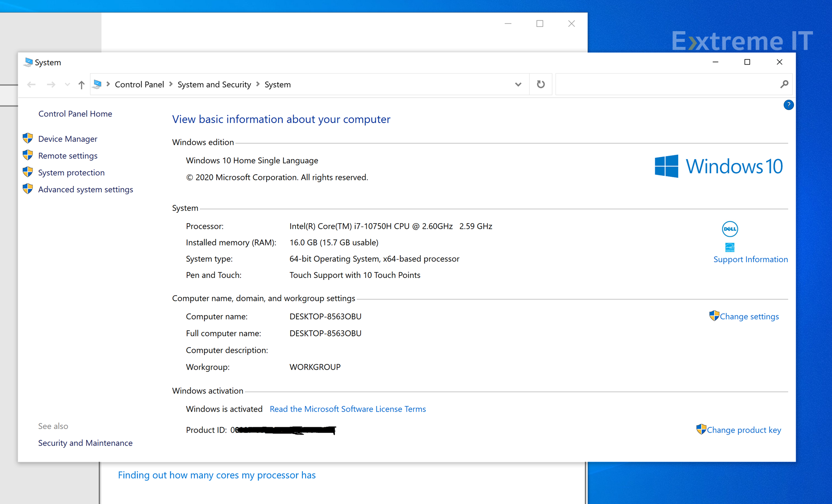This screenshot has width=832, height=504.
Task: Click the '16.0 GB (15.7 GB usable)' value
Action: point(334,243)
